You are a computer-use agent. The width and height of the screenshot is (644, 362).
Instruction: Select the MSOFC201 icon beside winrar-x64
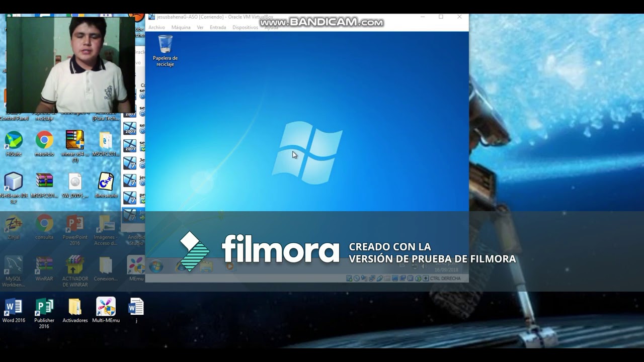click(106, 140)
